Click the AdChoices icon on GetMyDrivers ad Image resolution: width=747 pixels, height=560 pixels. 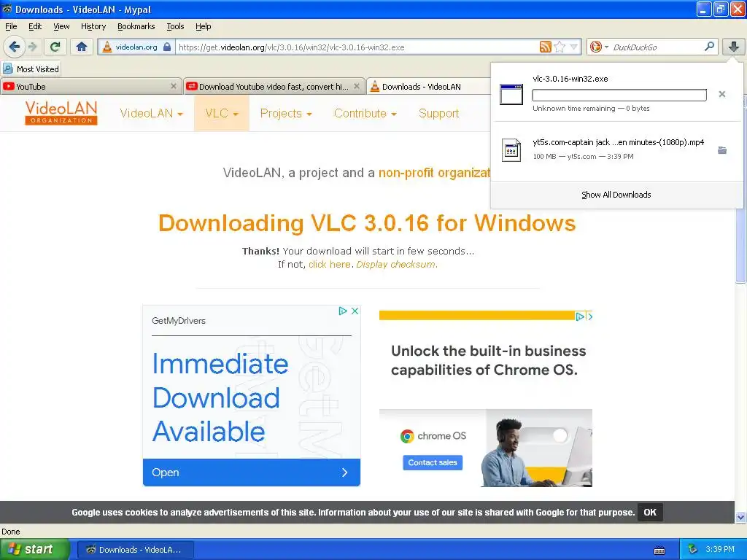pyautogui.click(x=343, y=311)
